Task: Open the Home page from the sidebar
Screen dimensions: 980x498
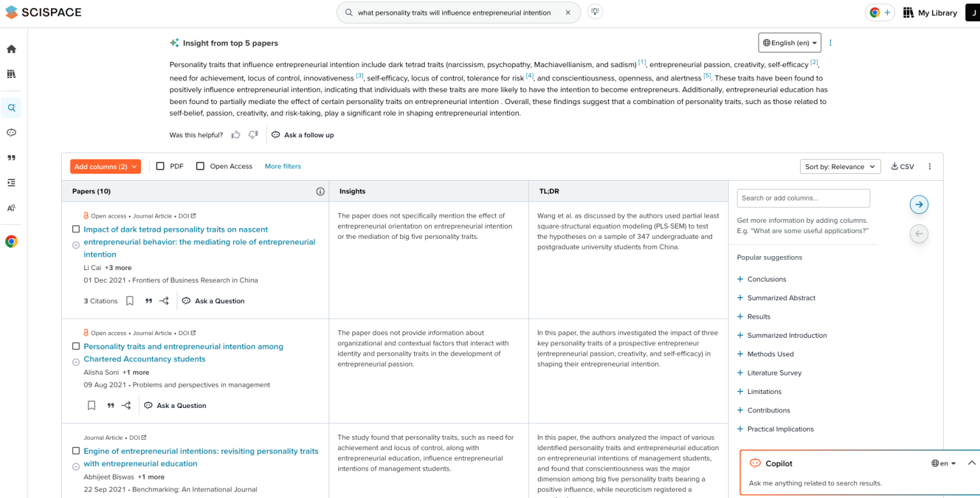Action: coord(11,49)
